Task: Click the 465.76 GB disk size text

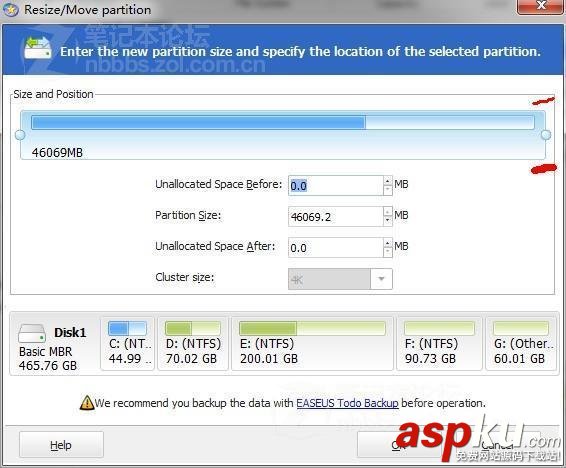Action: click(48, 366)
